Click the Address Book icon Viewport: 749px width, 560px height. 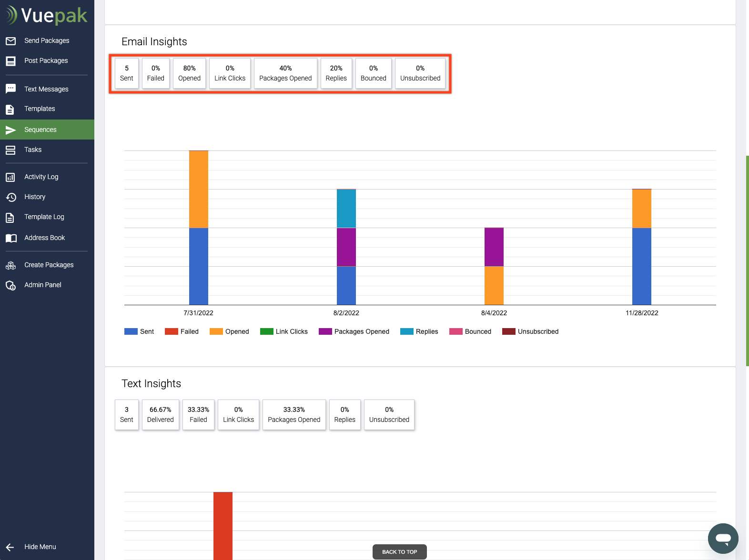pos(11,238)
